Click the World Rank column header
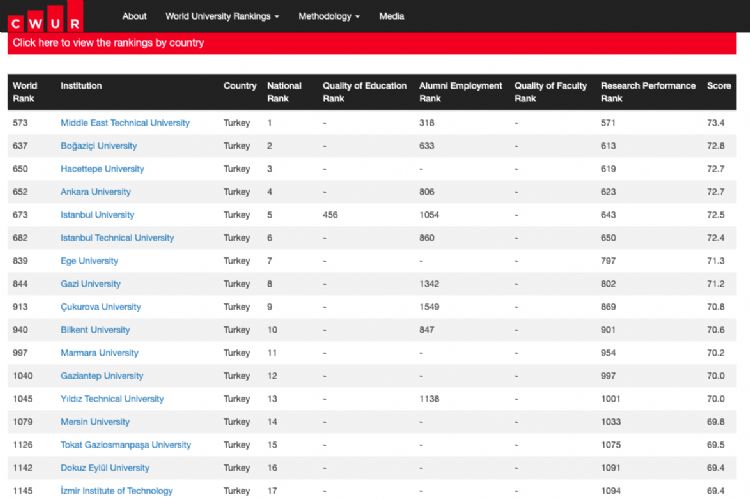The height and width of the screenshot is (499, 750). [25, 92]
